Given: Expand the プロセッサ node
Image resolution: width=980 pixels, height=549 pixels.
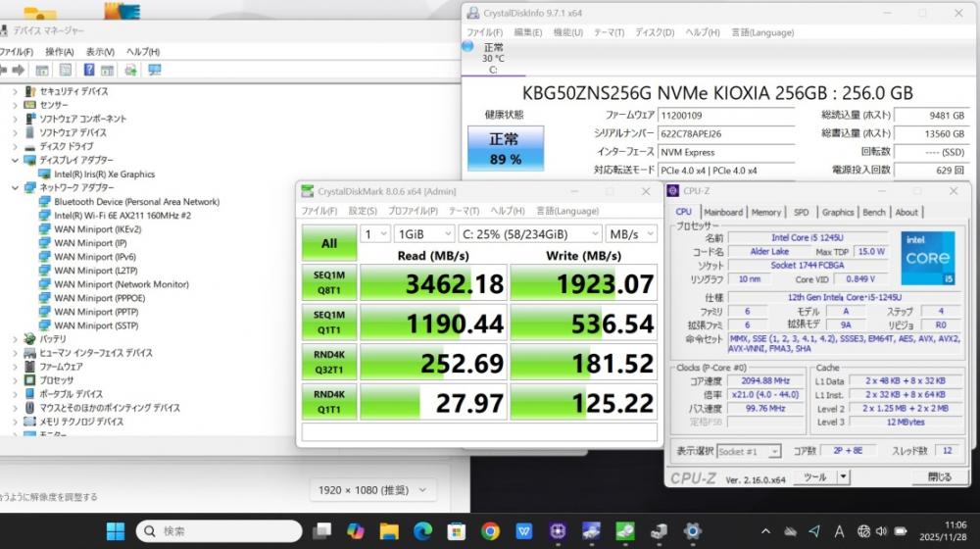Looking at the screenshot, I should click(x=15, y=380).
